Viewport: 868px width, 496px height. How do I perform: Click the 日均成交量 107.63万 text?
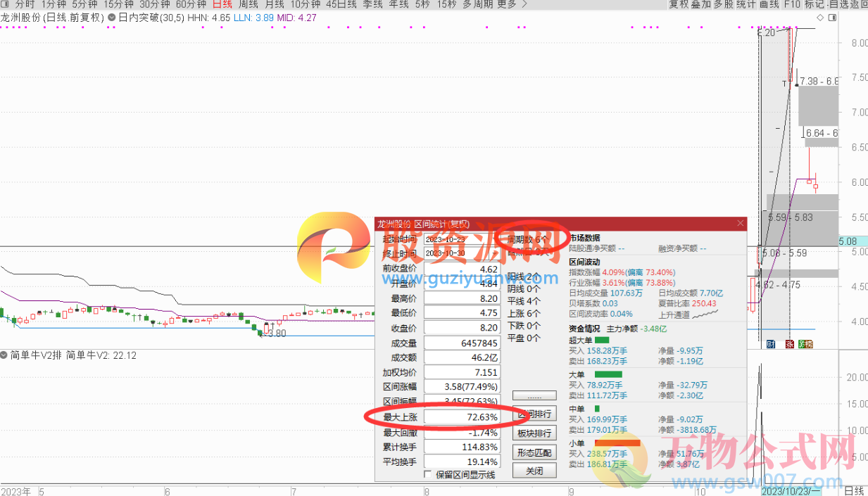(x=605, y=293)
